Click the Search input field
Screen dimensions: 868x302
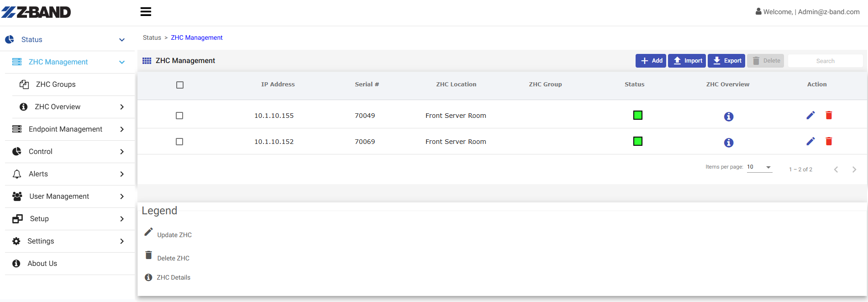[x=825, y=61]
